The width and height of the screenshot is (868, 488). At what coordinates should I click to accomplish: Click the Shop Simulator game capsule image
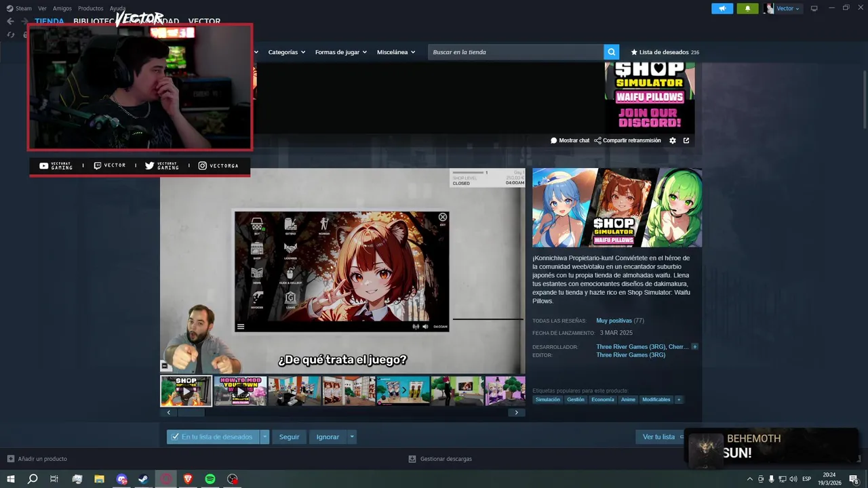(617, 207)
